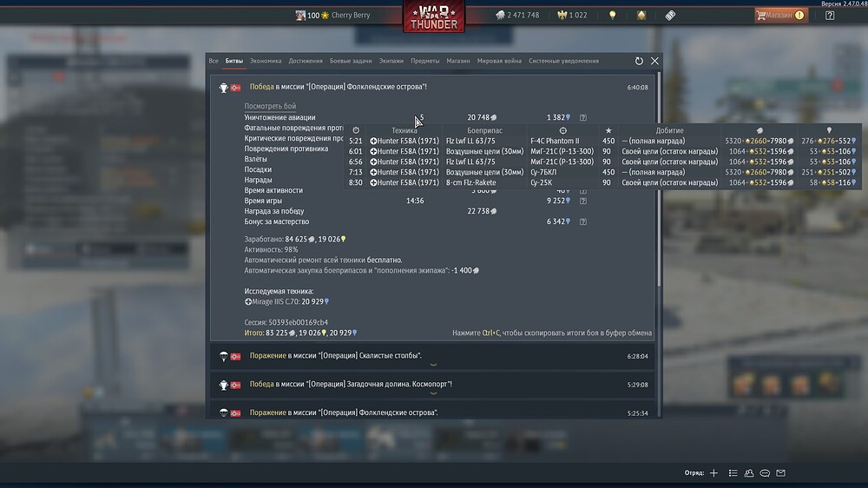This screenshot has width=868, height=488.
Task: Click the Mirage IIIS C.70 research line
Action: coord(286,302)
